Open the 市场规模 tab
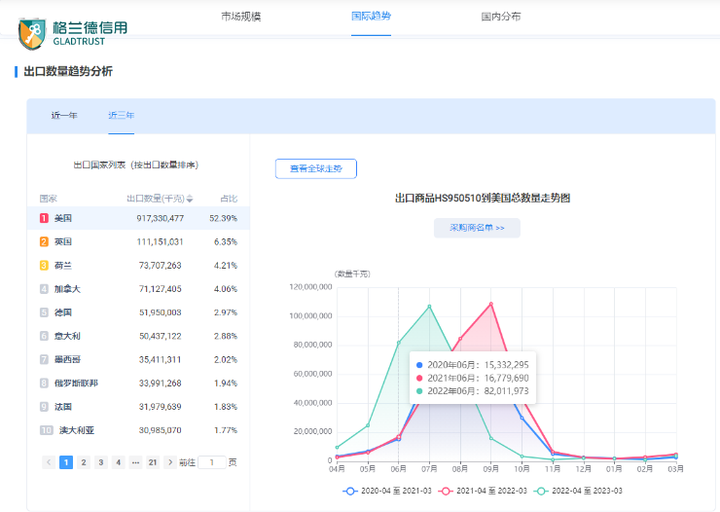Screen dimensions: 720x512 point(241,17)
